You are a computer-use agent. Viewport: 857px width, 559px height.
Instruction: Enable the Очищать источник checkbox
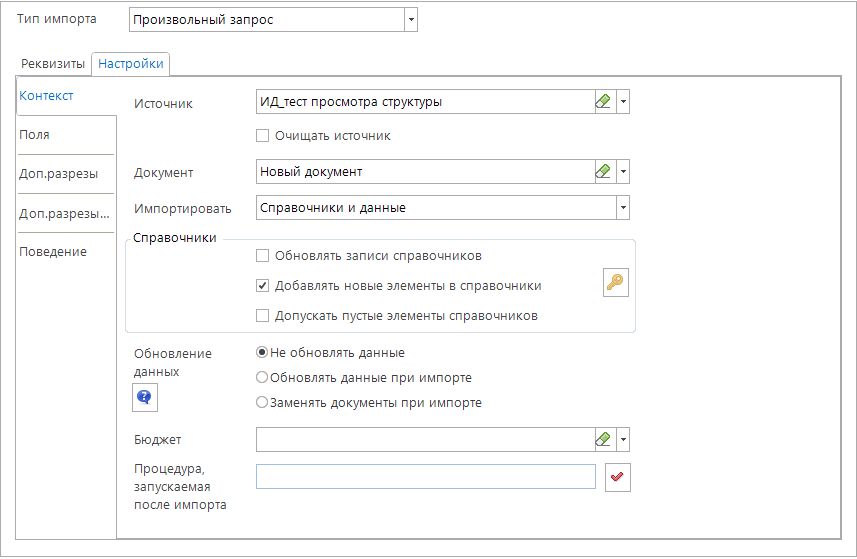263,135
